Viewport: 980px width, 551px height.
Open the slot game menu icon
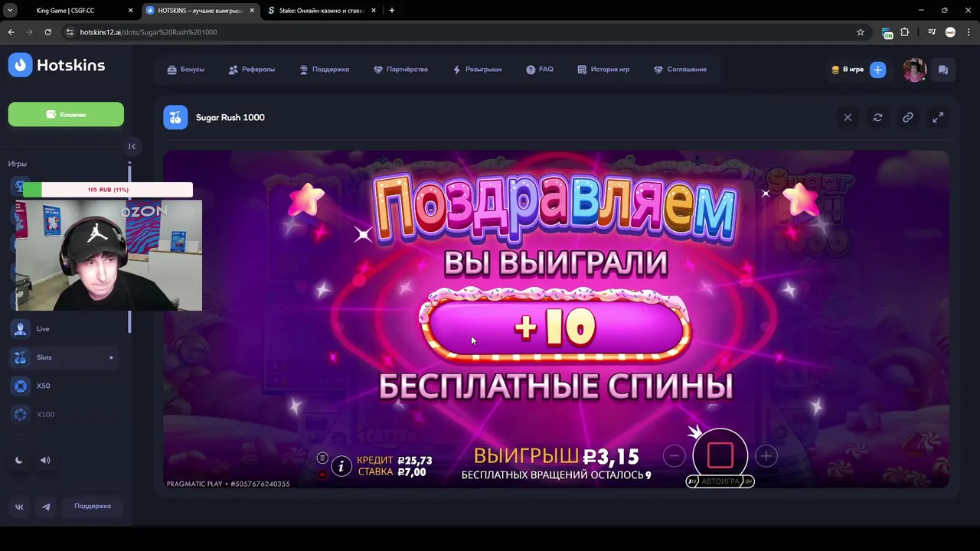(322, 458)
